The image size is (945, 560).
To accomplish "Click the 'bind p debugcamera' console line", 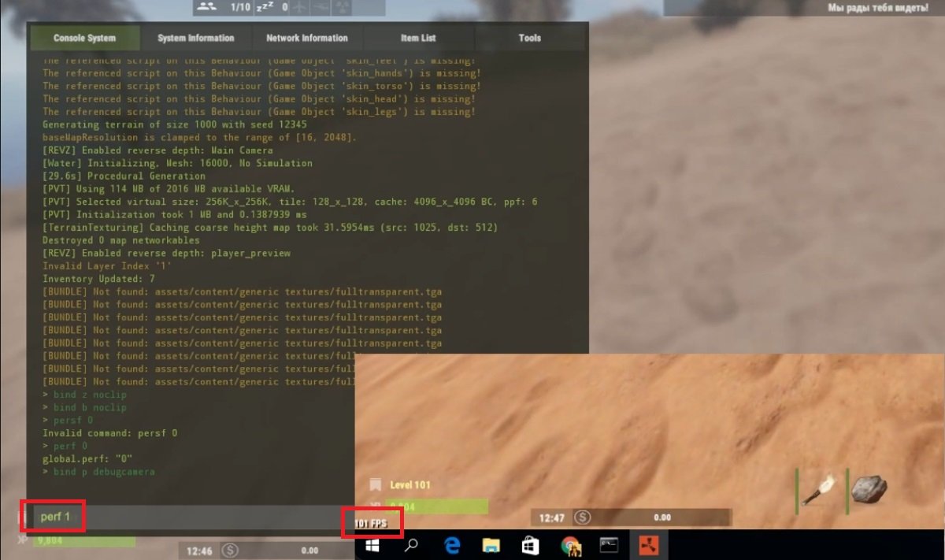I will [98, 472].
